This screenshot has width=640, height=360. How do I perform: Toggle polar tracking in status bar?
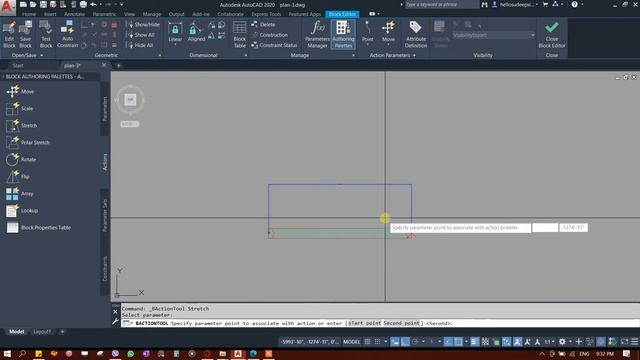coord(415,342)
